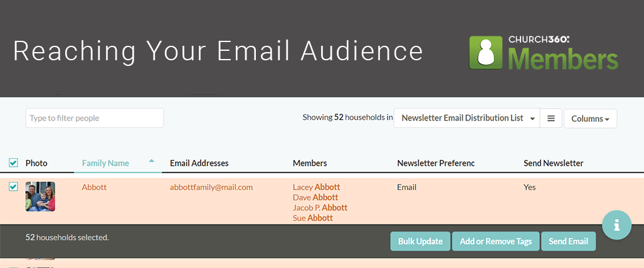This screenshot has height=268, width=644.
Task: Click the Members column header
Action: pos(310,163)
